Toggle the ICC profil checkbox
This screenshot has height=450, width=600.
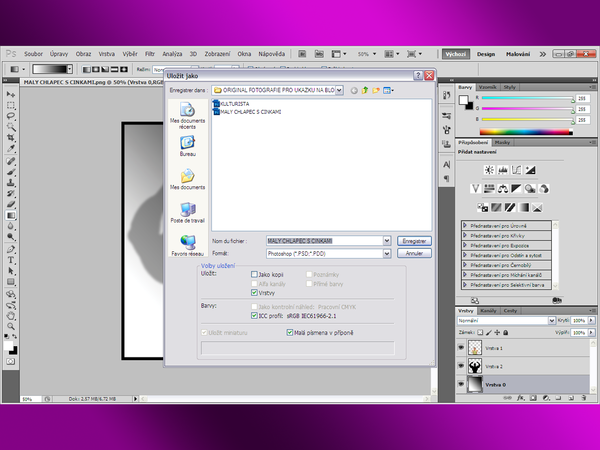pos(254,315)
